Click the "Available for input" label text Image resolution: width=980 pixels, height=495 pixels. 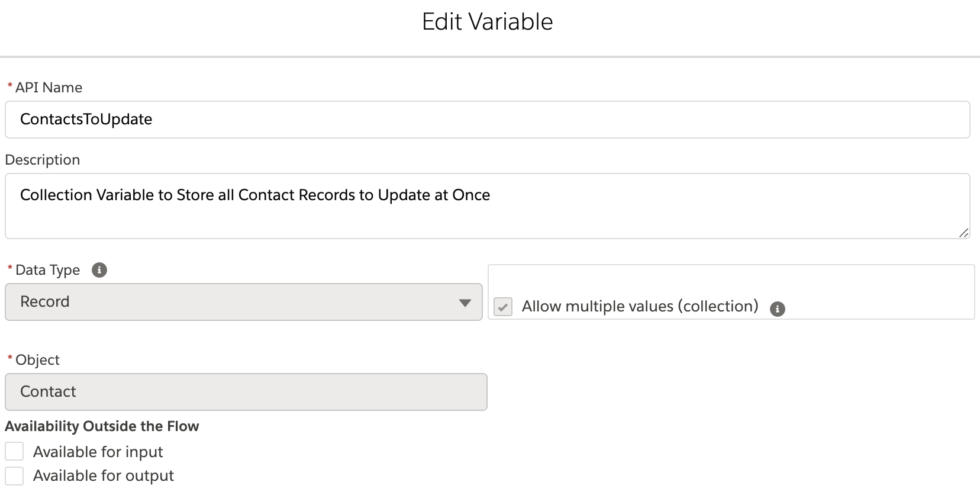pos(98,452)
